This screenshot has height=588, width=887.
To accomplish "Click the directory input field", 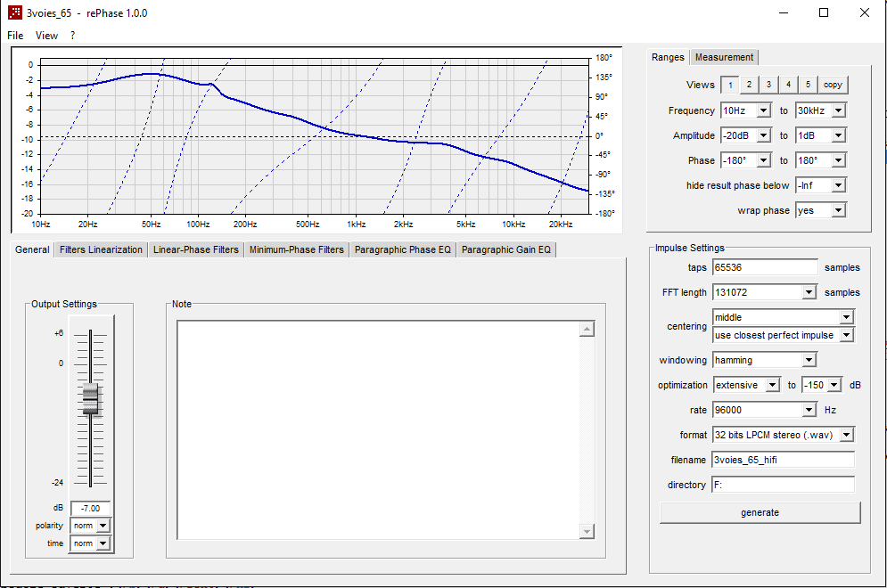I will click(784, 485).
